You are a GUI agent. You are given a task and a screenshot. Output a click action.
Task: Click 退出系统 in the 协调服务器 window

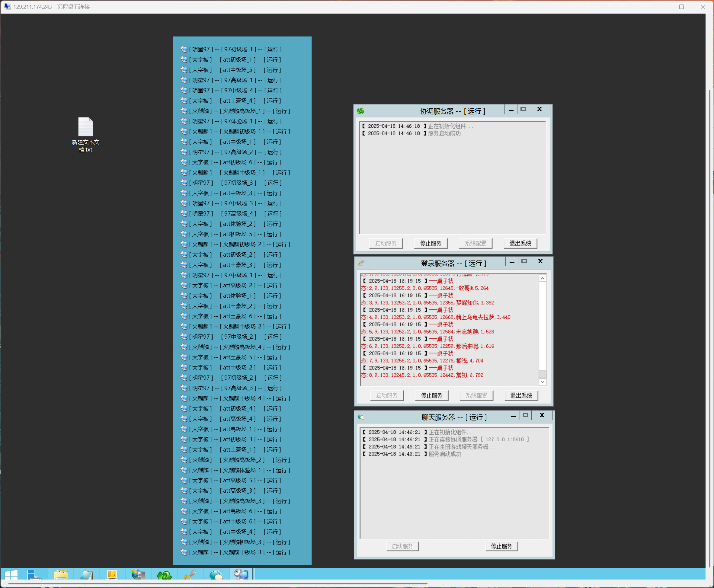coord(520,243)
